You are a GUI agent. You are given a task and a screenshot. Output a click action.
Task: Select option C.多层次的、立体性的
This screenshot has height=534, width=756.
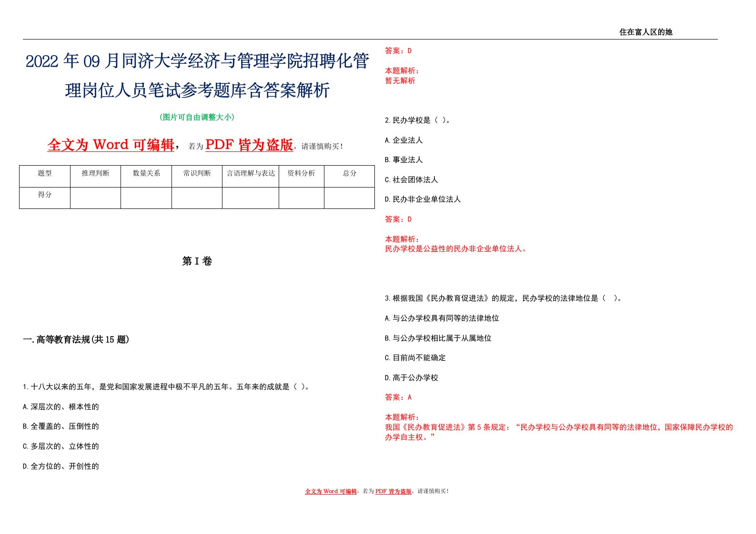(61, 446)
